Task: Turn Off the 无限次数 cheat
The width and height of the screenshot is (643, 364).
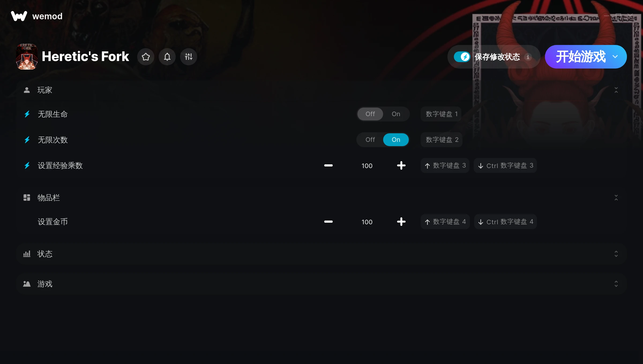Action: 370,140
